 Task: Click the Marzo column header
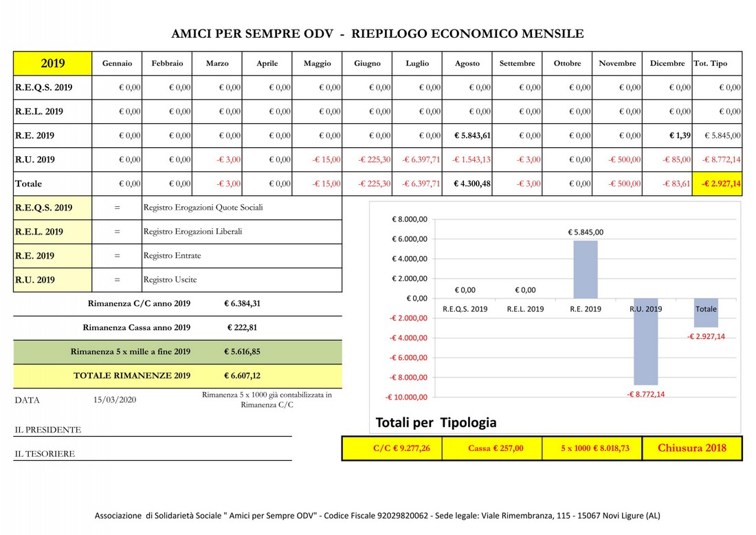217,63
